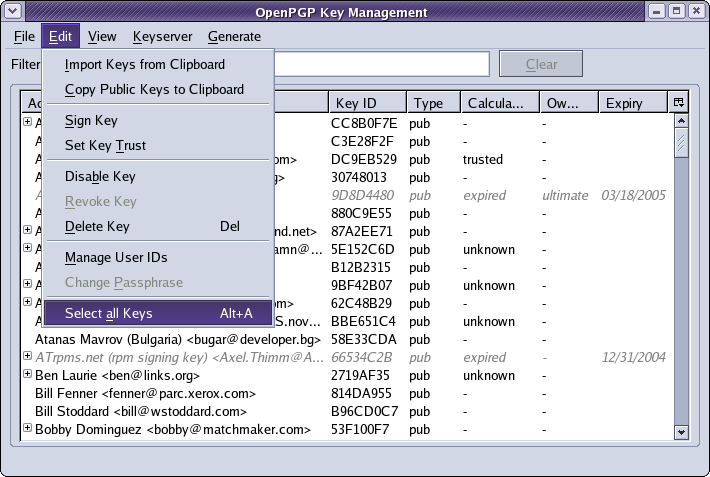710x477 pixels.
Task: Click expired key ID 9D8D4480
Action: point(362,195)
